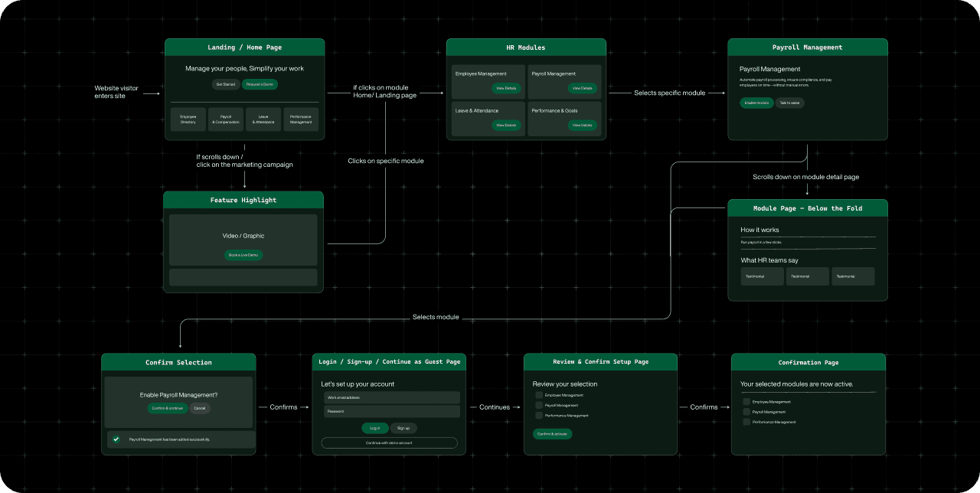Check Employee Management on Review page
Viewport: 980px width, 493px height.
(x=539, y=395)
